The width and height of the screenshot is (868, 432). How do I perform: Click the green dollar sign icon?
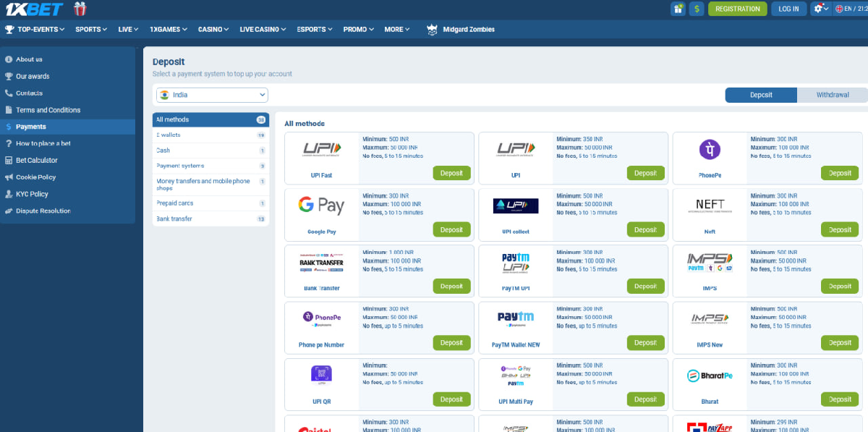697,9
